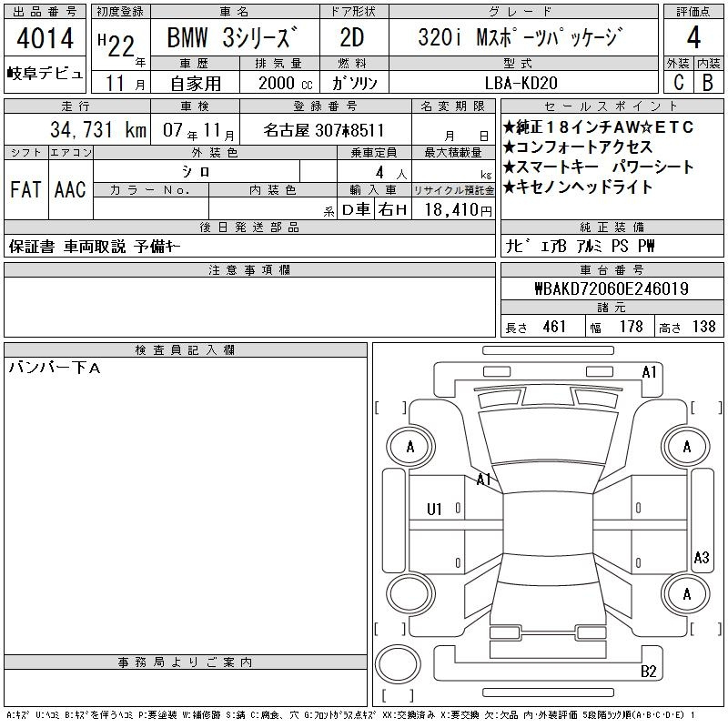728x728 pixels.
Task: Click grade 320i Mスポーツパッケージ
Action: 519,37
